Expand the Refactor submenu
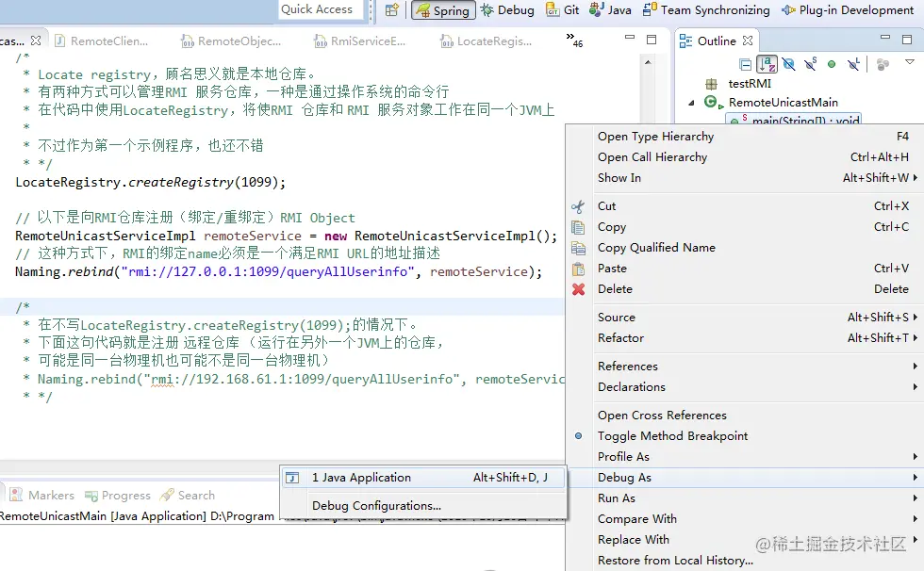 click(744, 338)
